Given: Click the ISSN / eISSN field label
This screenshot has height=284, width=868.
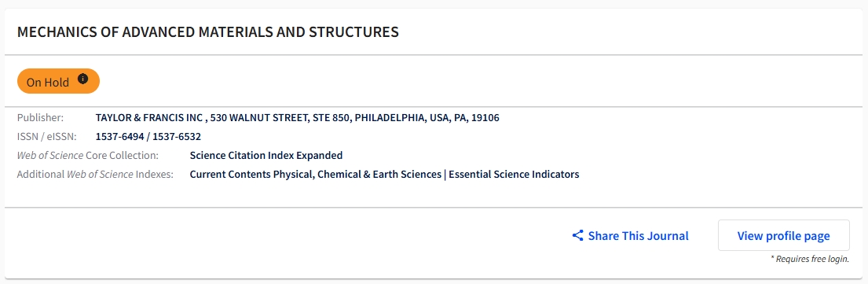Looking at the screenshot, I should click(47, 136).
